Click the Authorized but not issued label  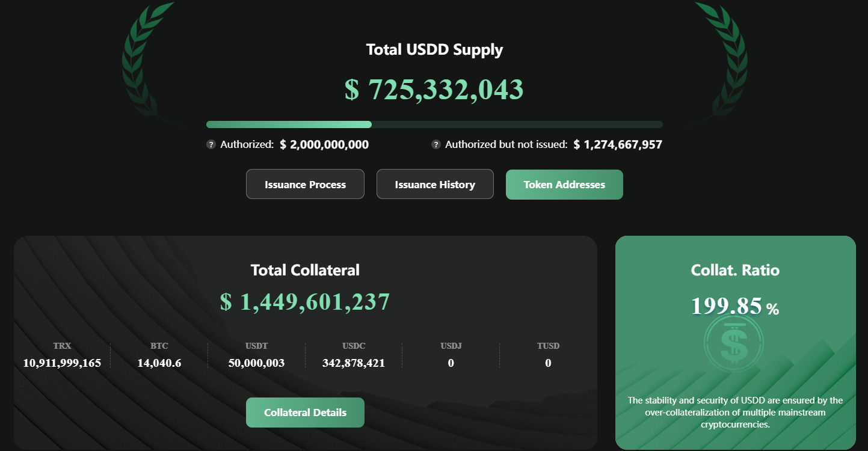click(x=506, y=144)
